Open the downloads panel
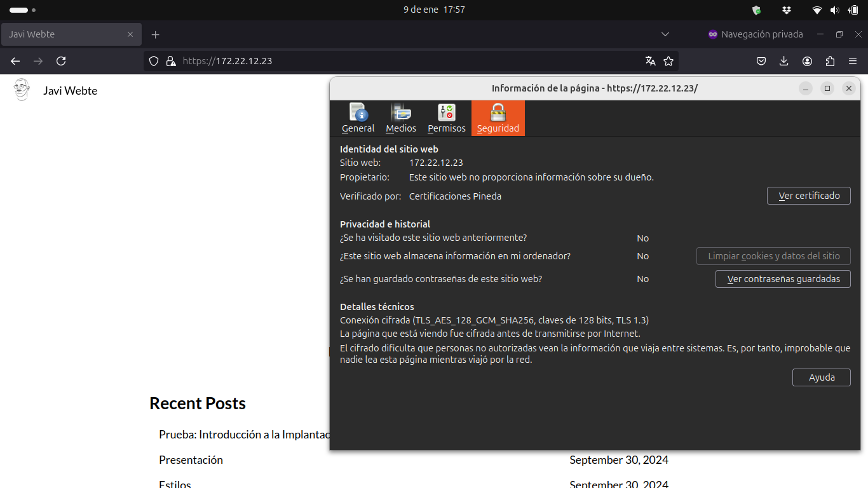868x488 pixels. pyautogui.click(x=784, y=61)
